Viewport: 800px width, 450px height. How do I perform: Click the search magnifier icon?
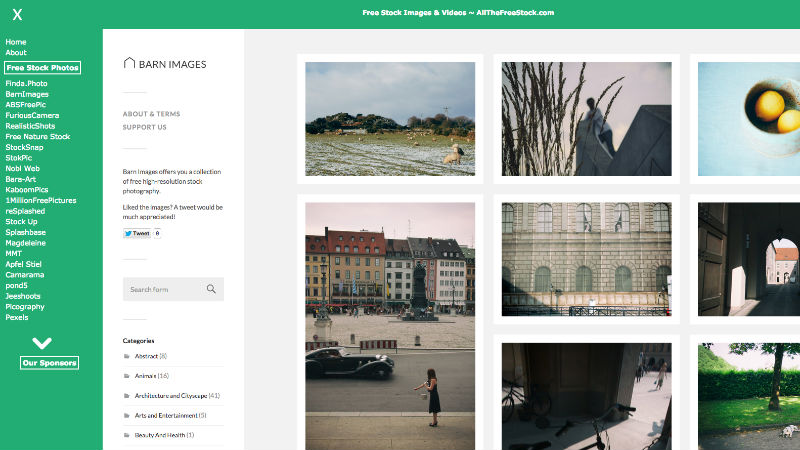211,289
